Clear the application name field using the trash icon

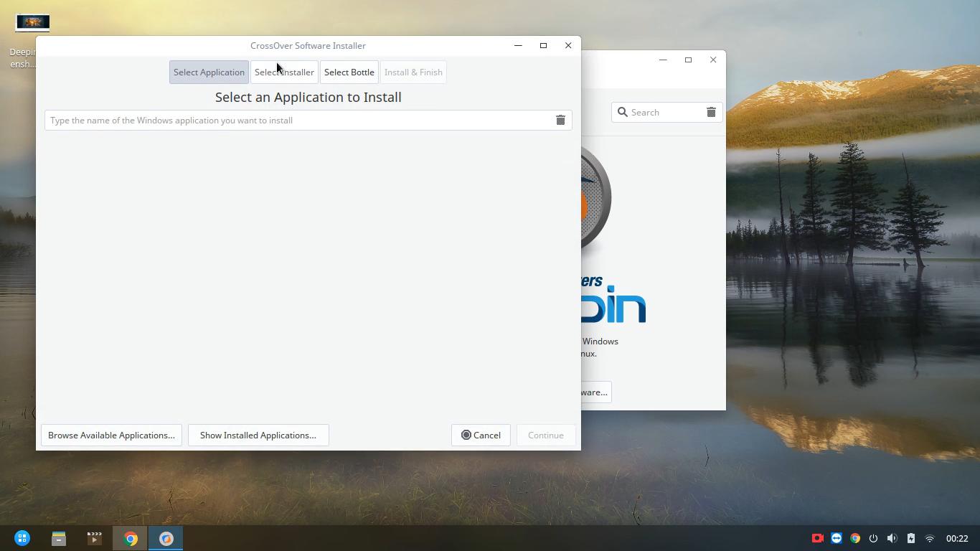pos(560,120)
